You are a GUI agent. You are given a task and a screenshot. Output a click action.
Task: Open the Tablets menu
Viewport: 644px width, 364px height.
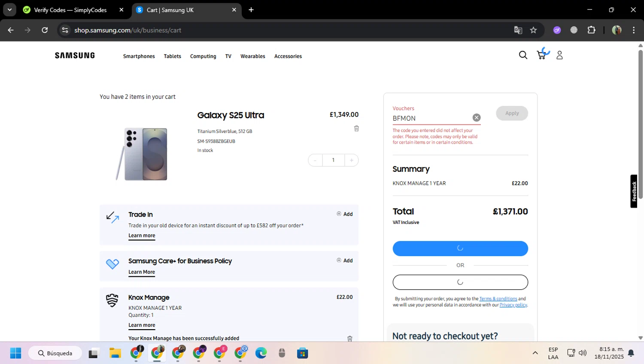173,56
